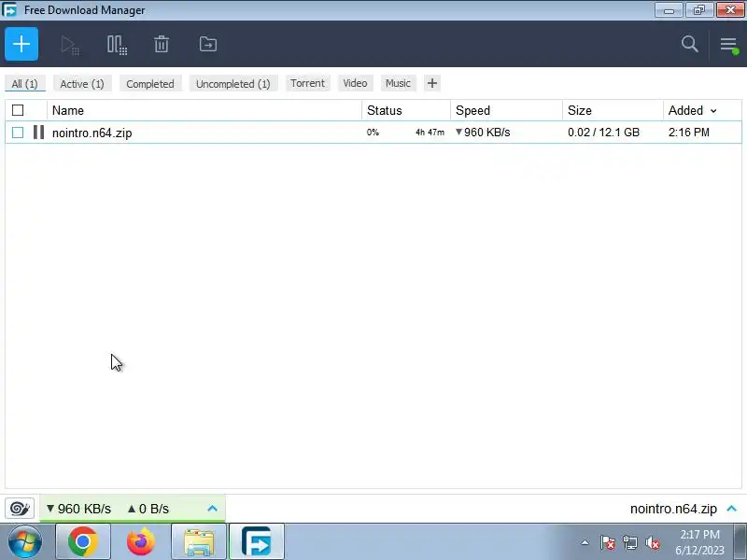The width and height of the screenshot is (747, 560).
Task: Click the trash delete icon in toolbar
Action: (162, 44)
